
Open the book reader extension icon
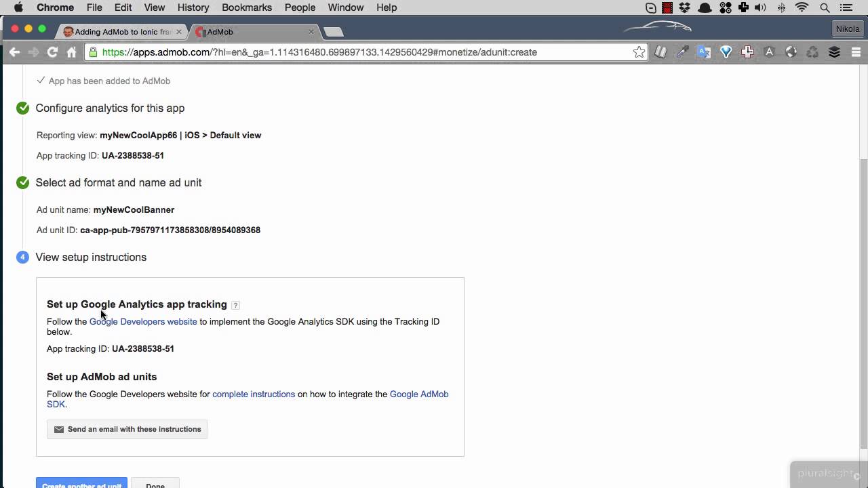coord(660,52)
